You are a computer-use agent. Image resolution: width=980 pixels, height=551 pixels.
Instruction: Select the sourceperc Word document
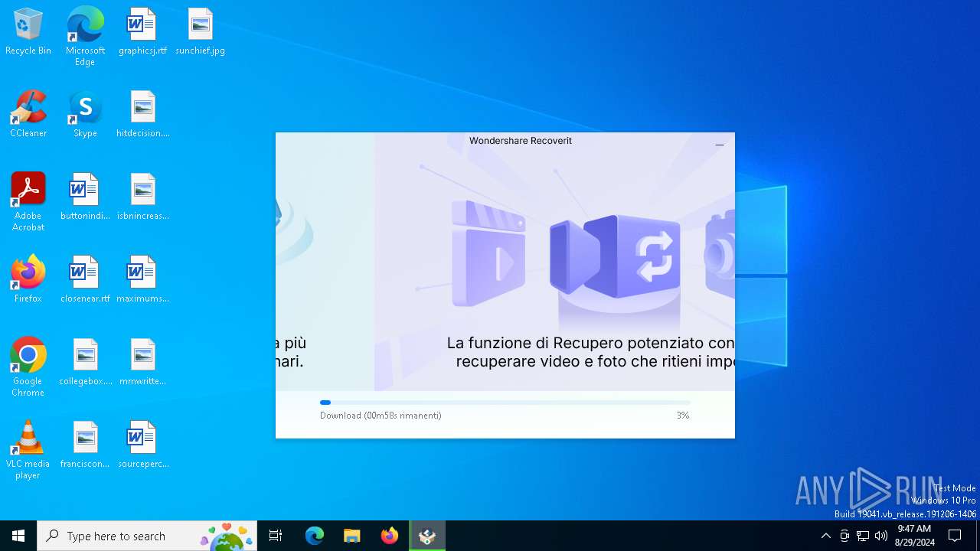pyautogui.click(x=142, y=445)
